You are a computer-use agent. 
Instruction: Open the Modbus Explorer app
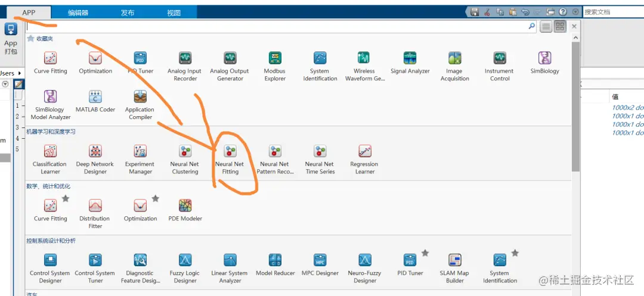[x=275, y=67]
